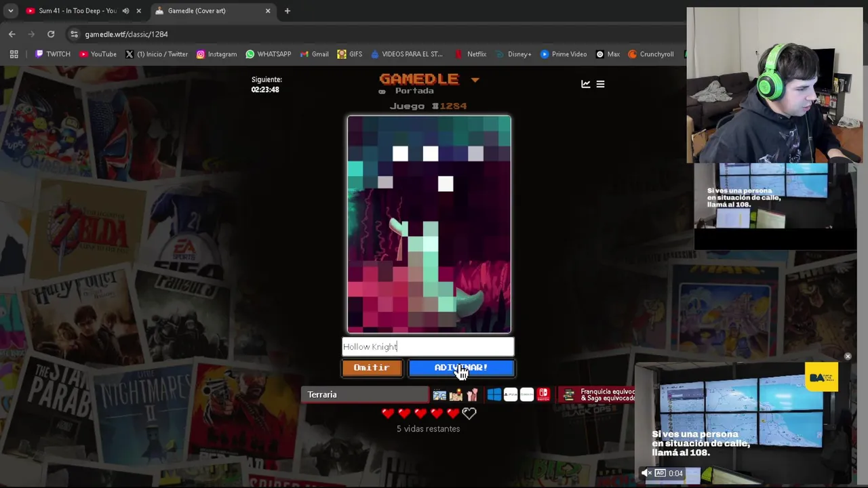Click the Nintendo Switch platform icon in guess row
The image size is (868, 488).
click(x=543, y=394)
